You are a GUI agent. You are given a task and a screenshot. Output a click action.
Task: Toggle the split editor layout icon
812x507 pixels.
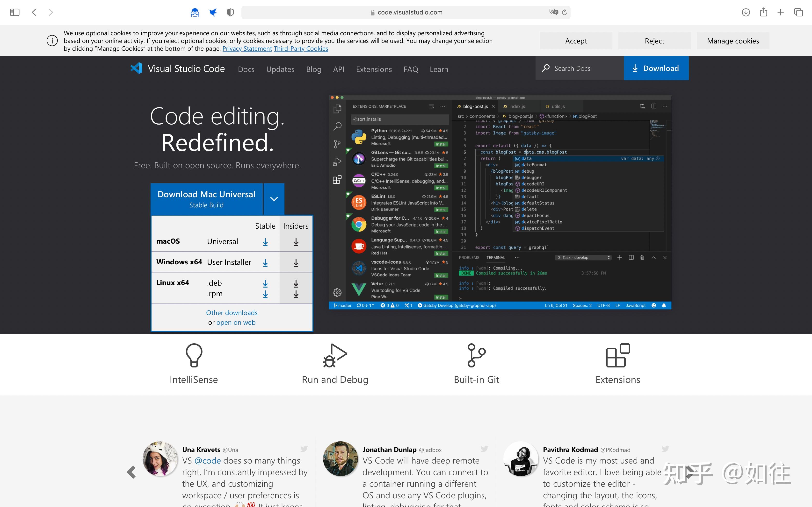coord(654,106)
